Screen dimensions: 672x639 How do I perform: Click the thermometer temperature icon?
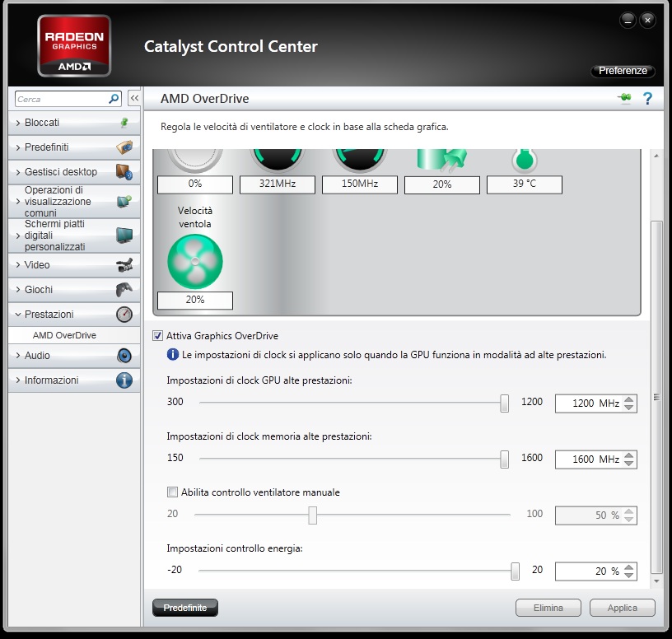524,160
